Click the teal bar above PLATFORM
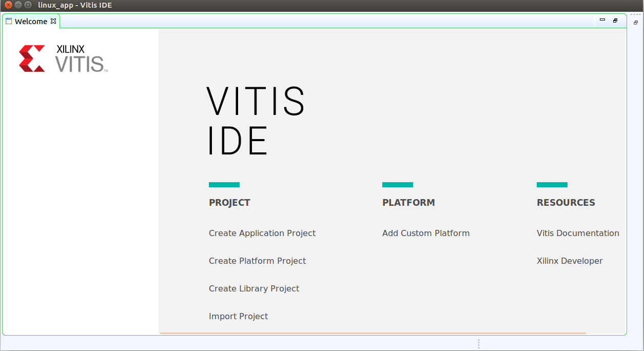 397,184
